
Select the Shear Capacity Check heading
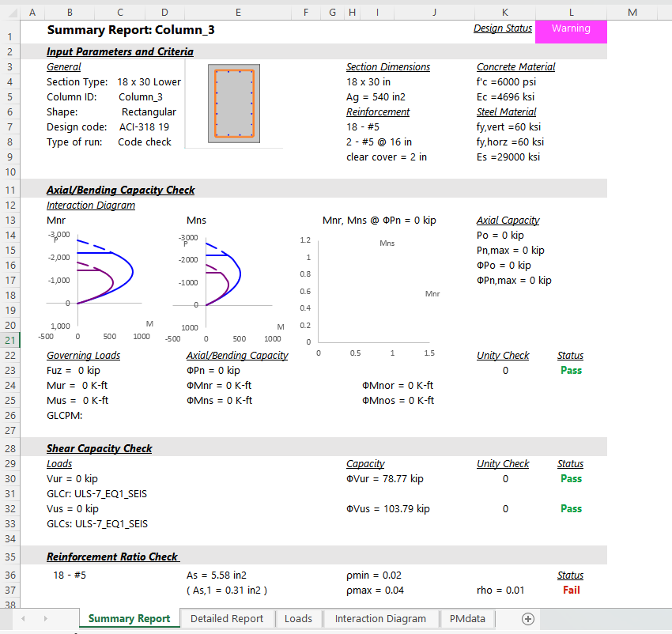99,449
